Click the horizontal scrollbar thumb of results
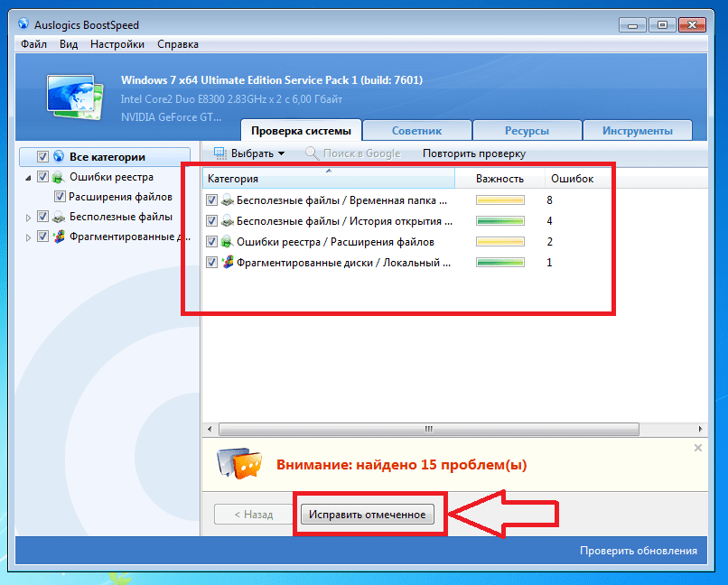This screenshot has width=728, height=585. tap(428, 429)
